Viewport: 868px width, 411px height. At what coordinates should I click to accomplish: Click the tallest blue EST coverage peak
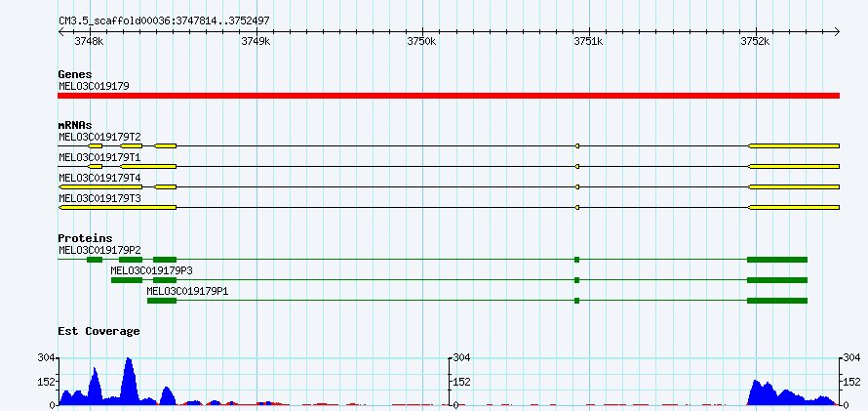pyautogui.click(x=129, y=382)
